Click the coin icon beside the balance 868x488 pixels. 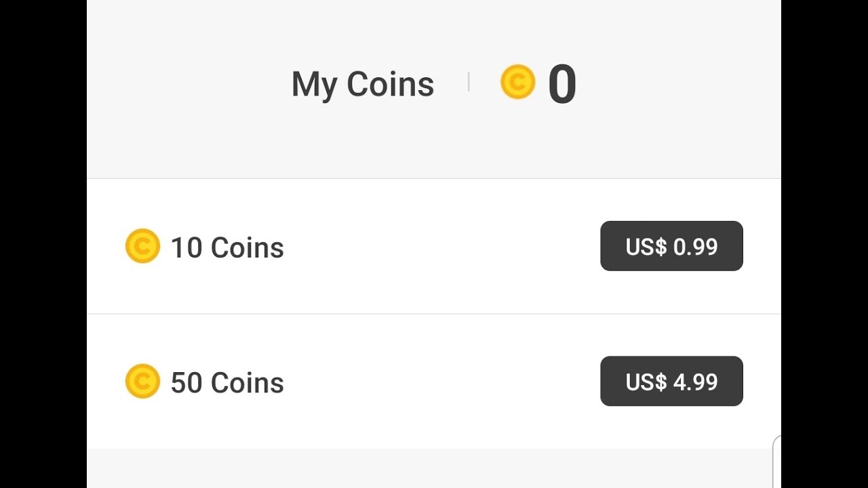coord(517,82)
